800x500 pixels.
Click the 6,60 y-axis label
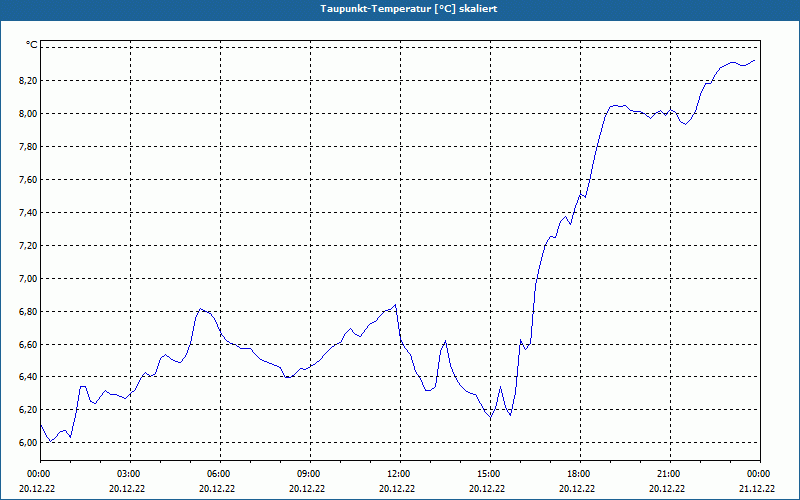(x=28, y=344)
